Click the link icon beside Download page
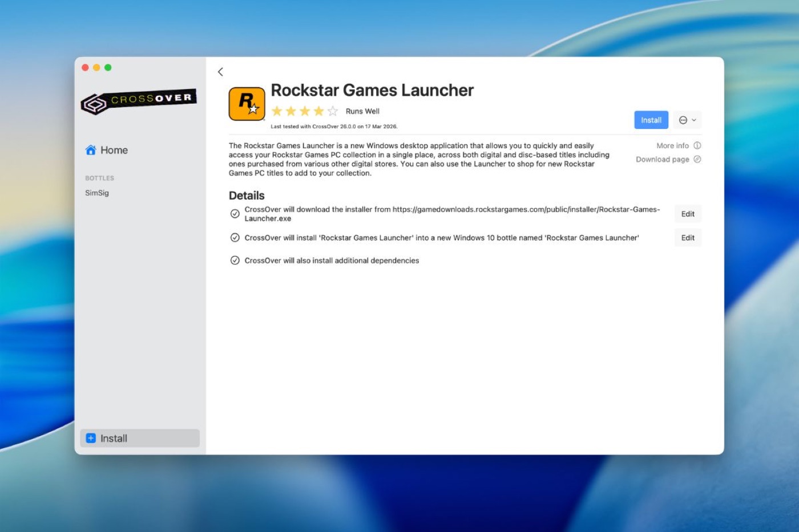This screenshot has height=532, width=799. pos(697,159)
